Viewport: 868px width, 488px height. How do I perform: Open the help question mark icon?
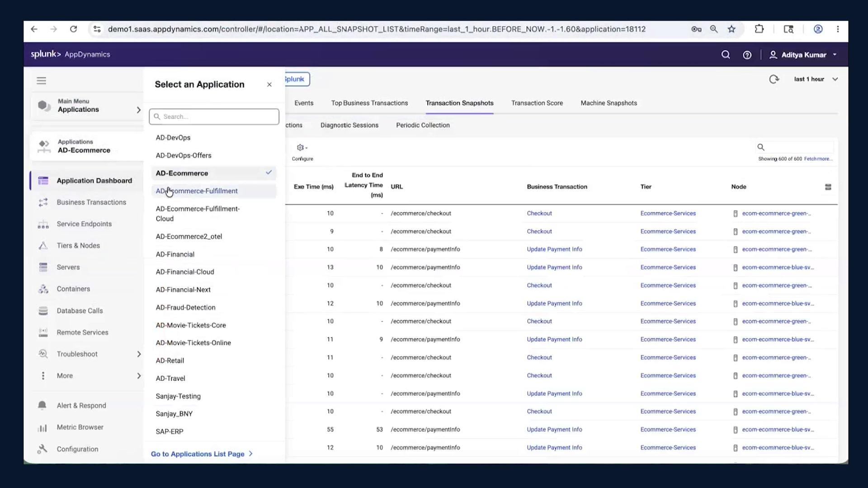[747, 55]
